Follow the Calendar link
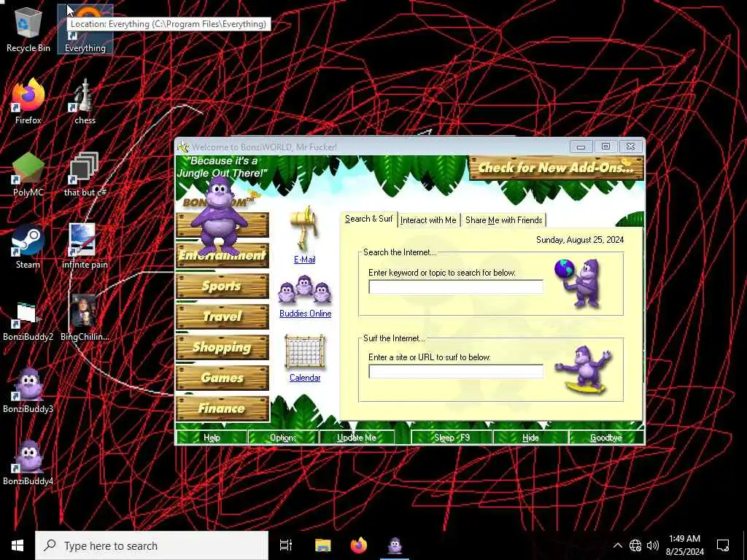The image size is (747, 560). coord(305,378)
